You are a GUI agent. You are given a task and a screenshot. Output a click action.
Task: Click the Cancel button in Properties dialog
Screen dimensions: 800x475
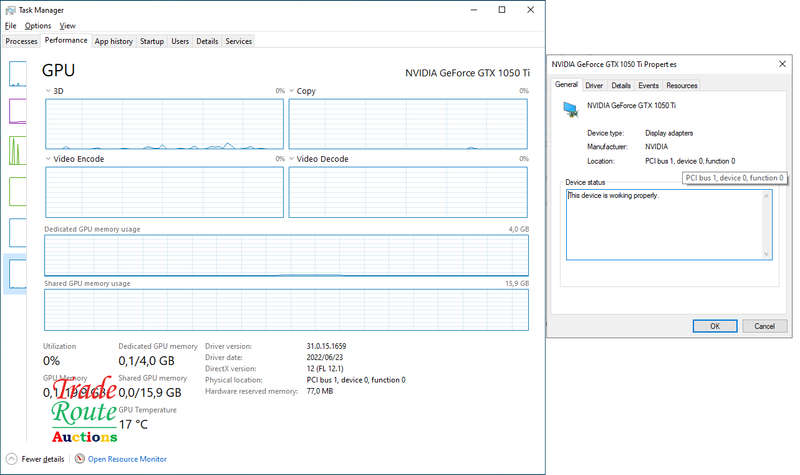[x=764, y=326]
